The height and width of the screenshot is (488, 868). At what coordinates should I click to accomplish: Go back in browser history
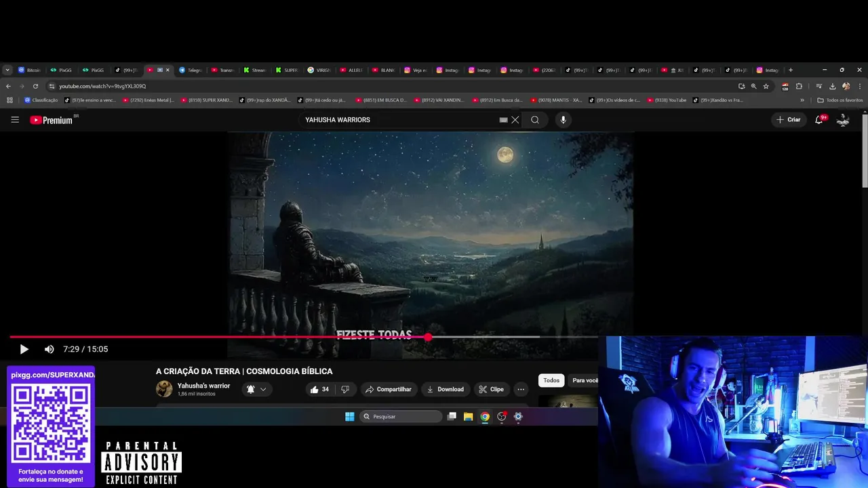(x=8, y=86)
